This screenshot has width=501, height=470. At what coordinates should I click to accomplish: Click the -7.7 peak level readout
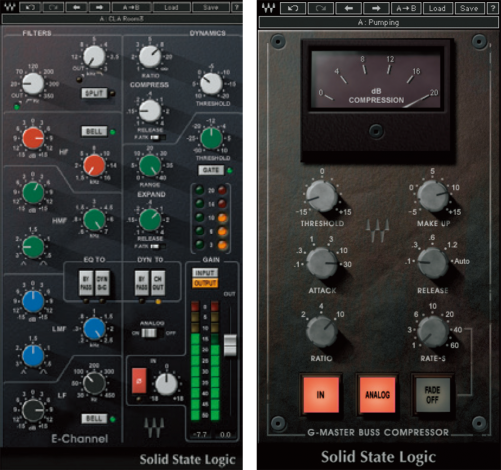pos(199,435)
